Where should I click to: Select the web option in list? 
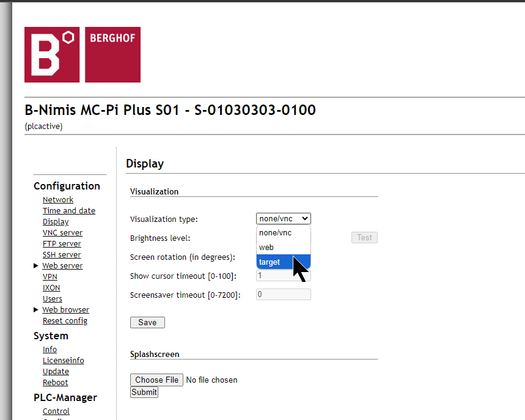[x=283, y=248]
